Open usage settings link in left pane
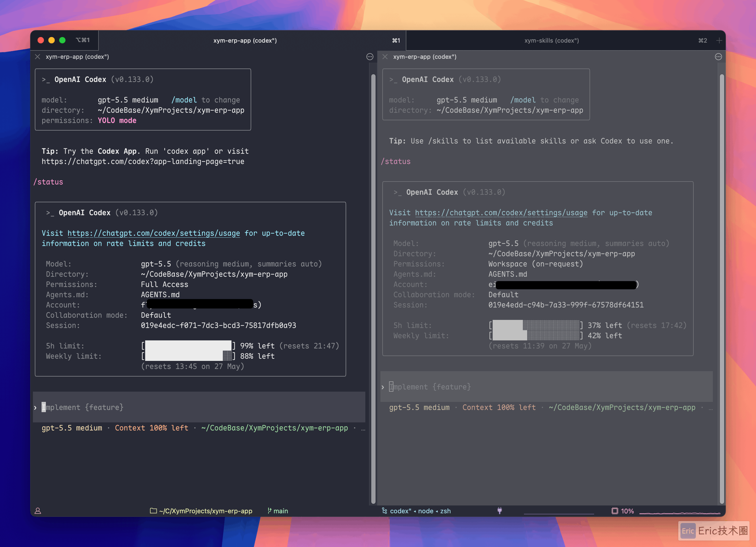756x547 pixels. (154, 233)
